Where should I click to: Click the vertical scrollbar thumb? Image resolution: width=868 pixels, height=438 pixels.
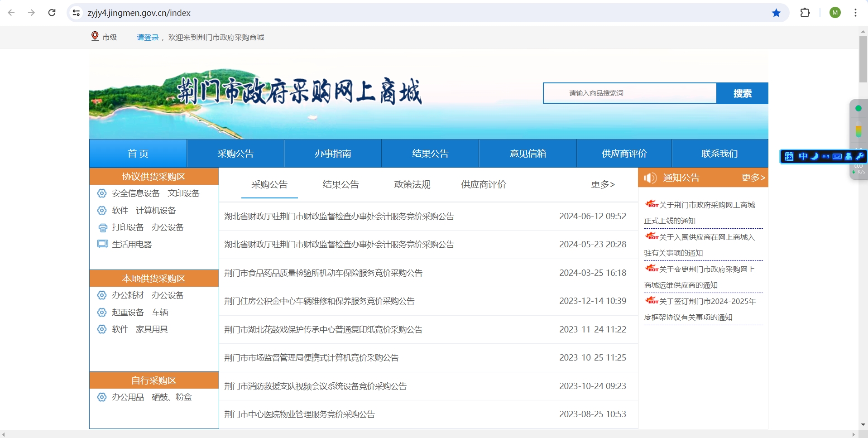(863, 59)
